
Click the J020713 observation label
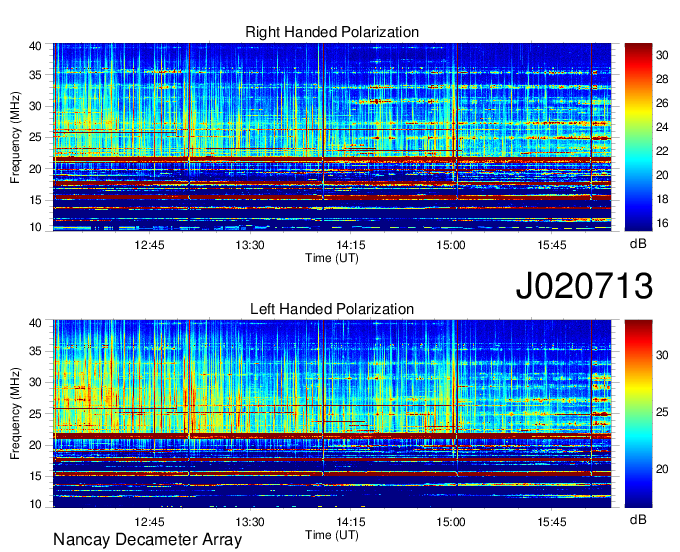584,286
